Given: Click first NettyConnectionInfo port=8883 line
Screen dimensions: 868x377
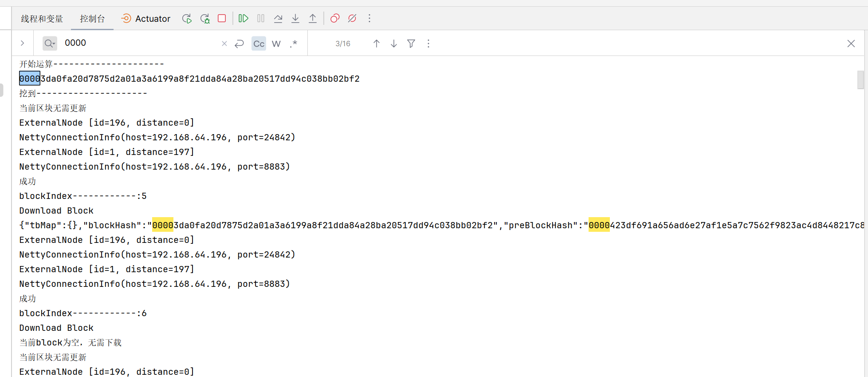Looking at the screenshot, I should 155,167.
